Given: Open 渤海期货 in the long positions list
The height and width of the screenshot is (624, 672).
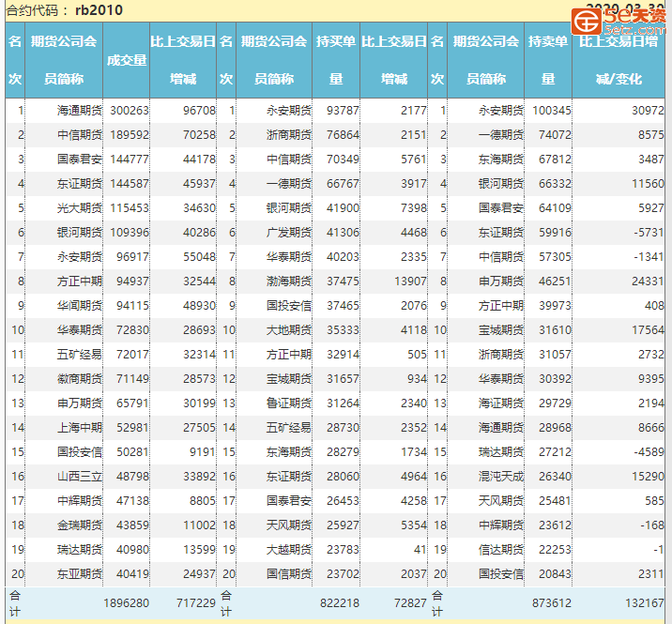Looking at the screenshot, I should pyautogui.click(x=289, y=281).
